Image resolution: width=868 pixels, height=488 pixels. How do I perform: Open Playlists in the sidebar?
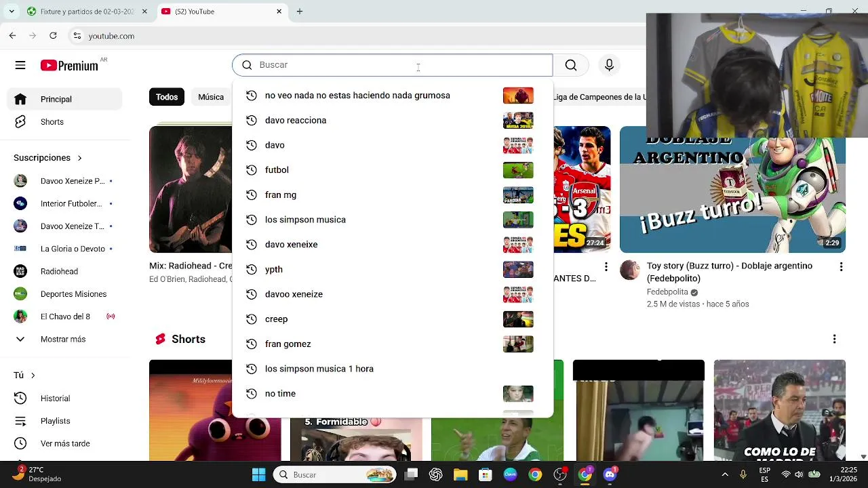(66, 421)
